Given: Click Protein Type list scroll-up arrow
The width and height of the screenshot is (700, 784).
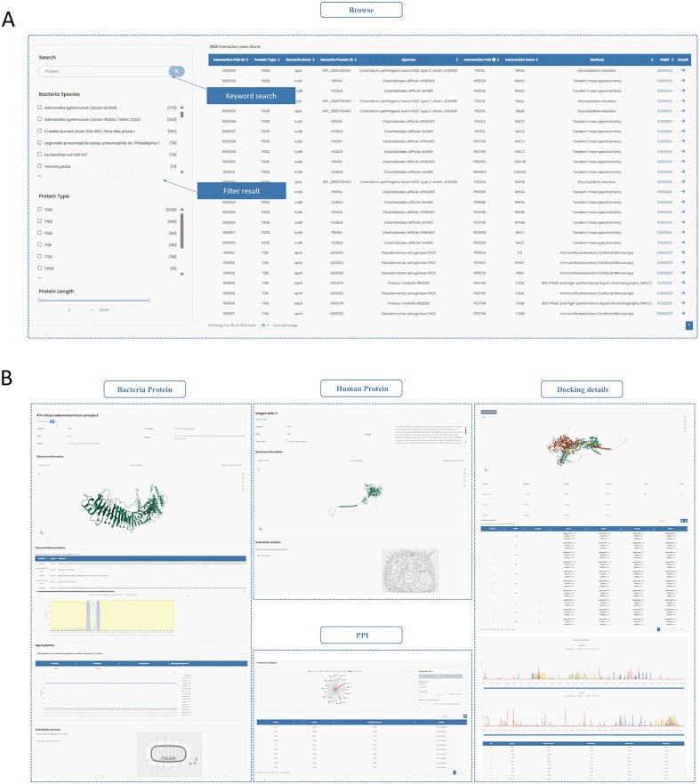Looking at the screenshot, I should point(181,209).
